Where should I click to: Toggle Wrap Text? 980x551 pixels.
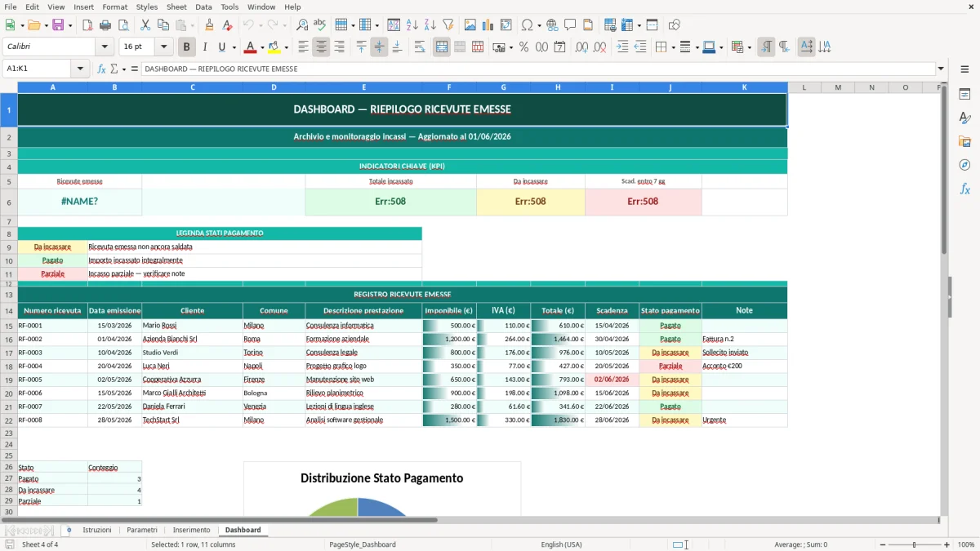click(x=420, y=47)
